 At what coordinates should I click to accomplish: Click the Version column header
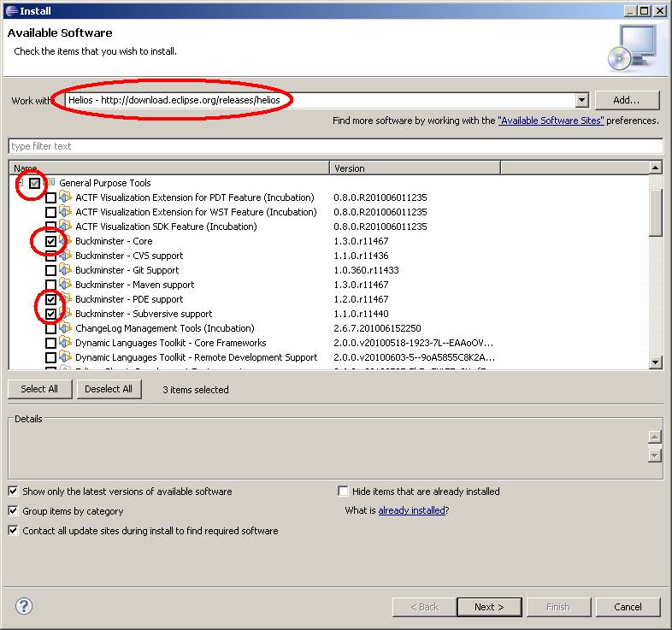415,168
